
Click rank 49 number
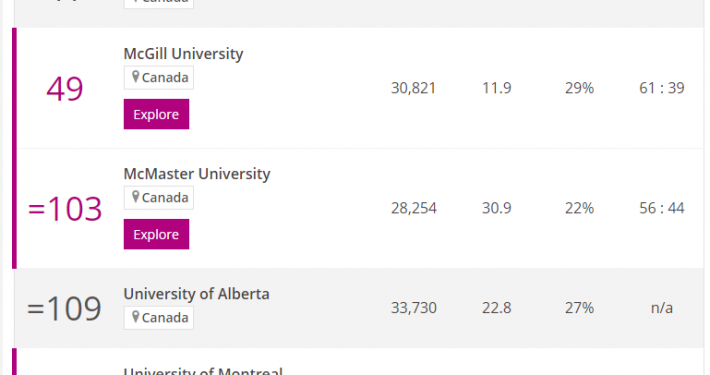65,89
